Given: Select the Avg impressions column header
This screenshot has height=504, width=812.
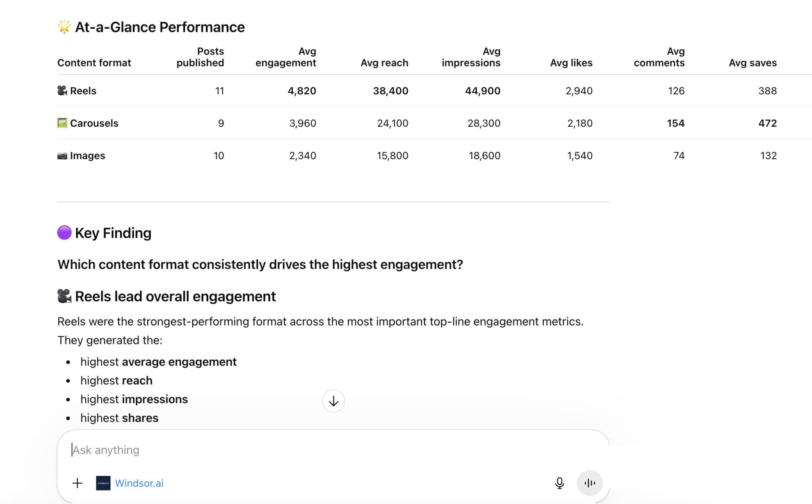Looking at the screenshot, I should click(x=471, y=57).
